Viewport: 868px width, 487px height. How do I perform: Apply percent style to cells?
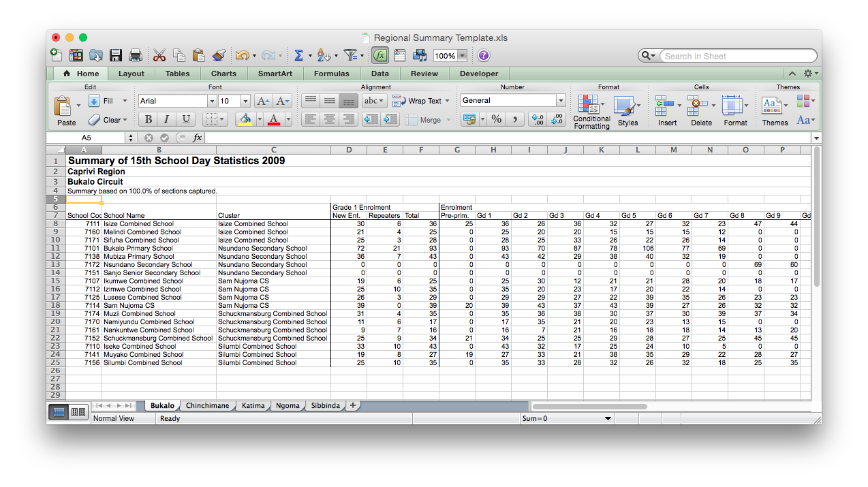[497, 119]
